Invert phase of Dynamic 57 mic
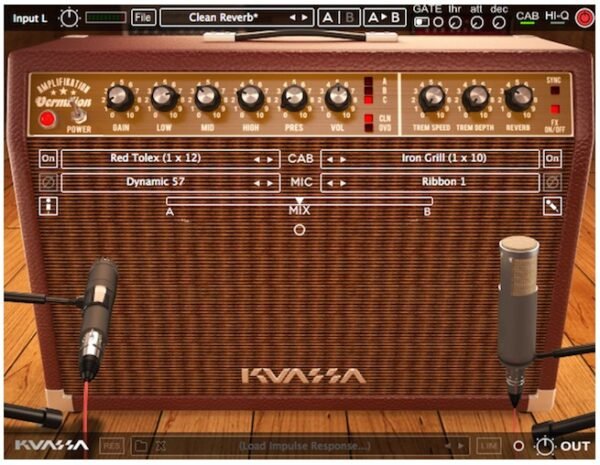 pyautogui.click(x=48, y=183)
